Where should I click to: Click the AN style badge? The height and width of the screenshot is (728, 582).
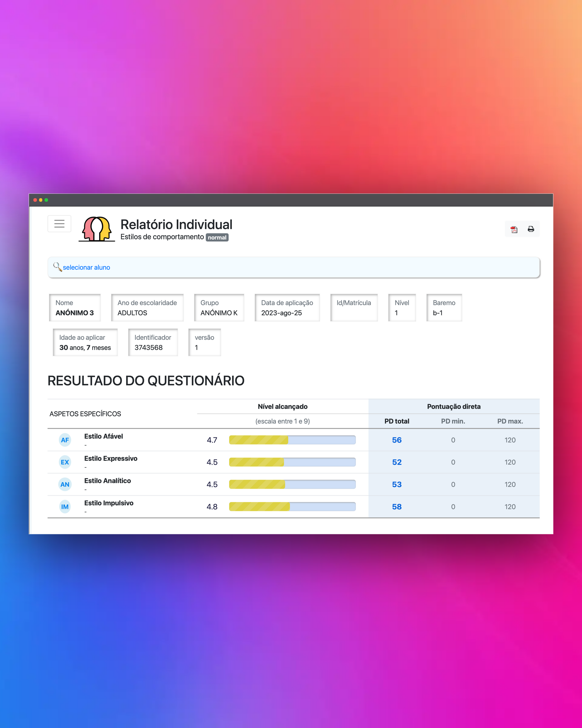tap(65, 484)
